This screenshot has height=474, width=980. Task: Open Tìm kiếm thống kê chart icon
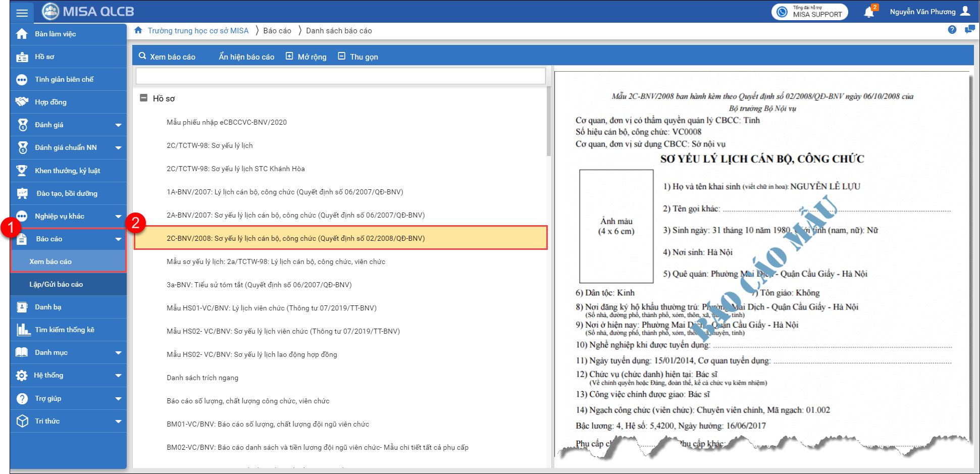click(x=23, y=330)
